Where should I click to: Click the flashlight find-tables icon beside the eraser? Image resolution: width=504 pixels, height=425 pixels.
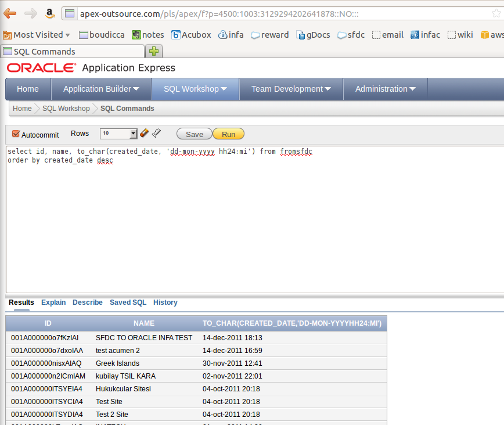[x=156, y=133]
